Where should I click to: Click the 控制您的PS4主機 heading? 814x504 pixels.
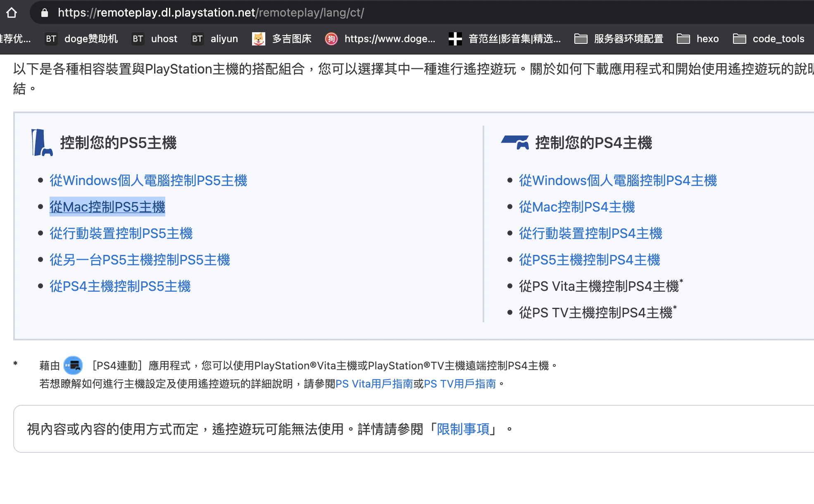[x=593, y=143]
